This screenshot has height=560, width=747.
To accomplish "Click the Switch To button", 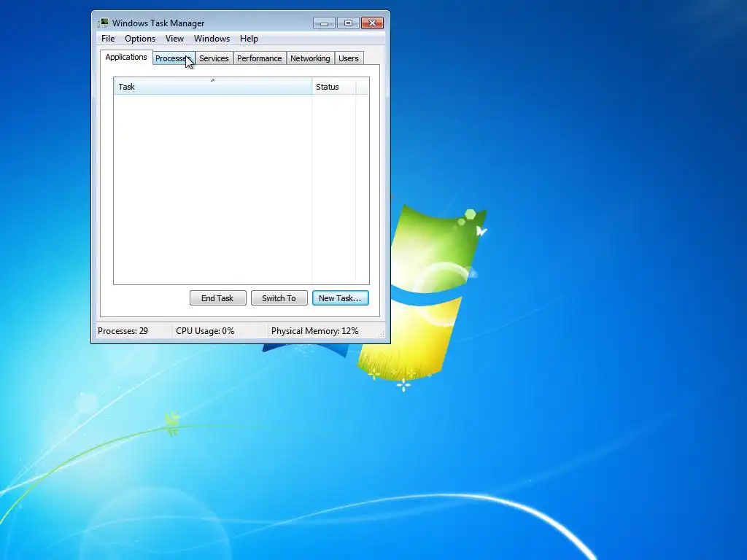I will tap(279, 298).
